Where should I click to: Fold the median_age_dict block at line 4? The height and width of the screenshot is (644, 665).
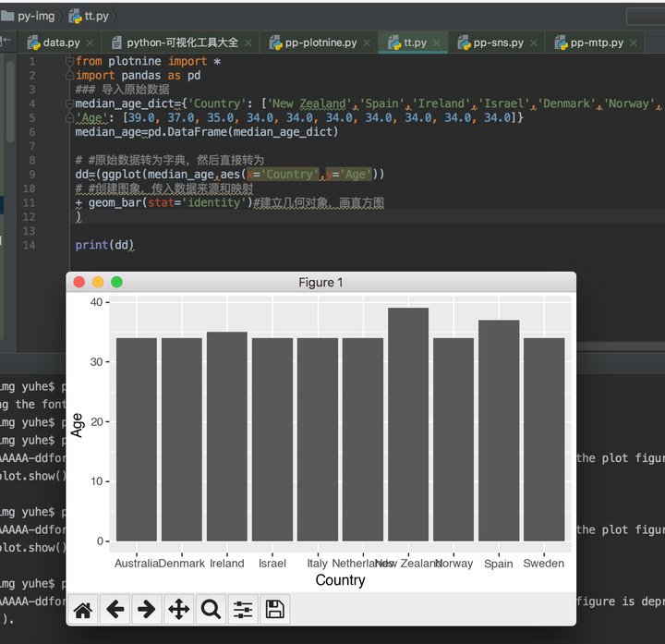click(69, 103)
